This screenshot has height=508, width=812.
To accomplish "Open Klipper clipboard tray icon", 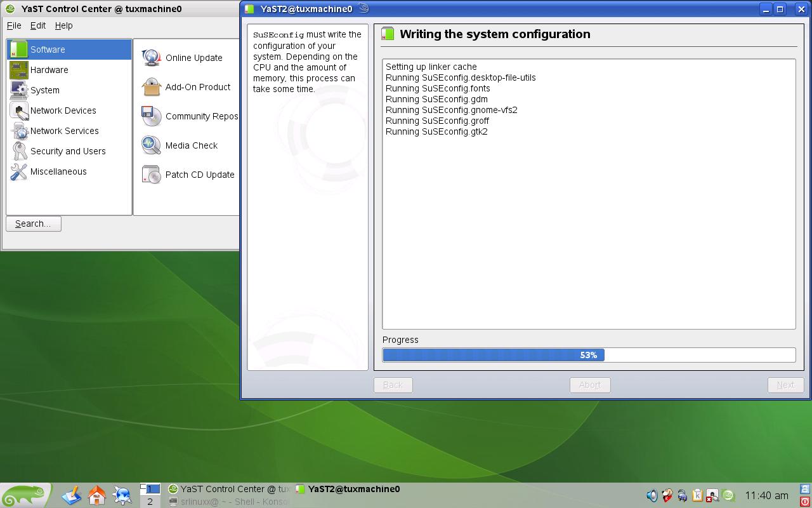I will (x=697, y=496).
